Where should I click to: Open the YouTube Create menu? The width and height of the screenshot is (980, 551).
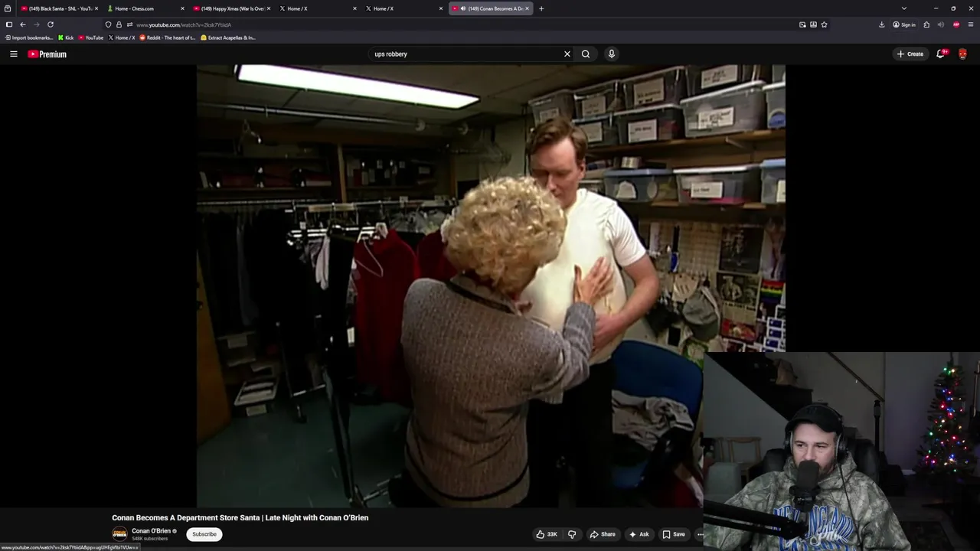click(x=910, y=54)
